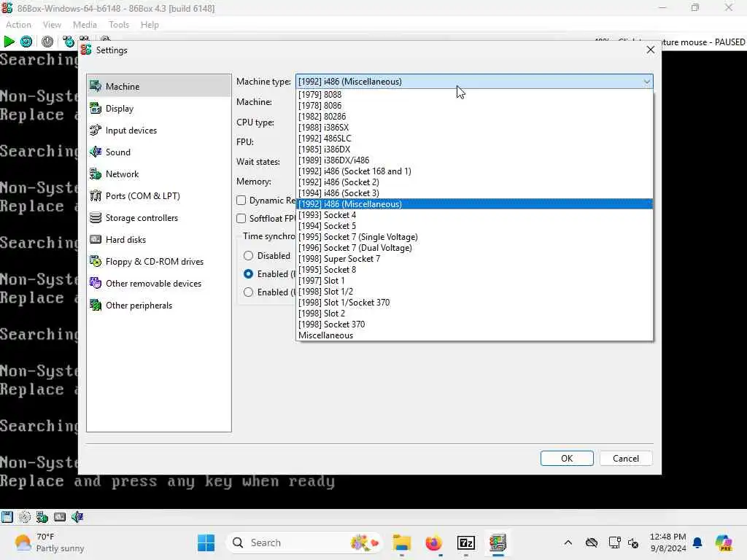The image size is (747, 560).
Task: Open the Storage controllers category
Action: (158, 218)
